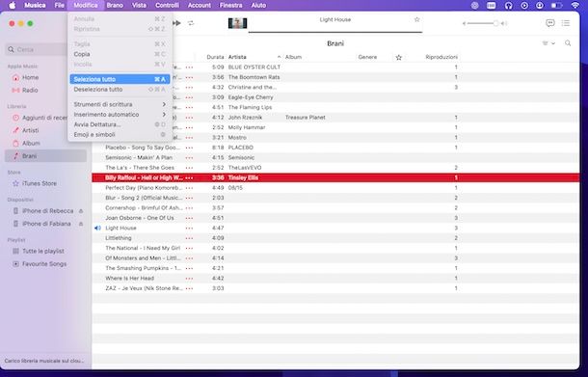Image resolution: width=588 pixels, height=377 pixels.
Task: Click headphones icon in menu bar
Action: pyautogui.click(x=508, y=5)
